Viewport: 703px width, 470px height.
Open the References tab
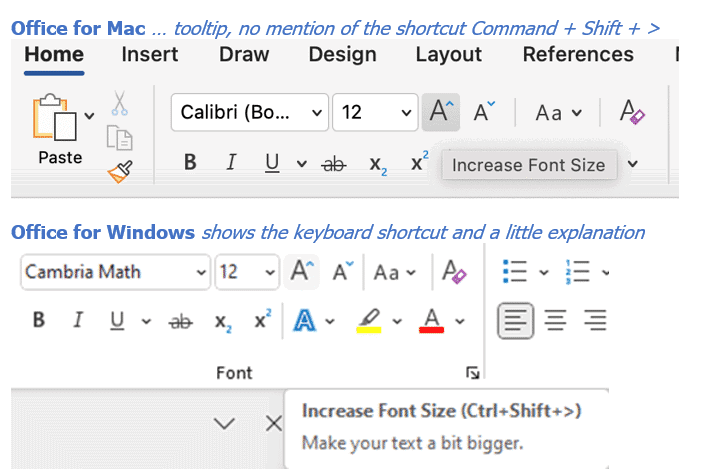(578, 54)
